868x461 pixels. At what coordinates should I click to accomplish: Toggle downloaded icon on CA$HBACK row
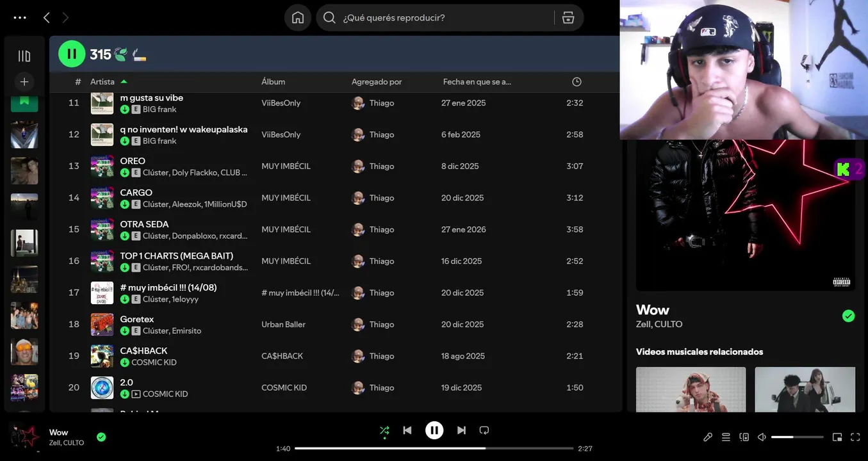[125, 362]
